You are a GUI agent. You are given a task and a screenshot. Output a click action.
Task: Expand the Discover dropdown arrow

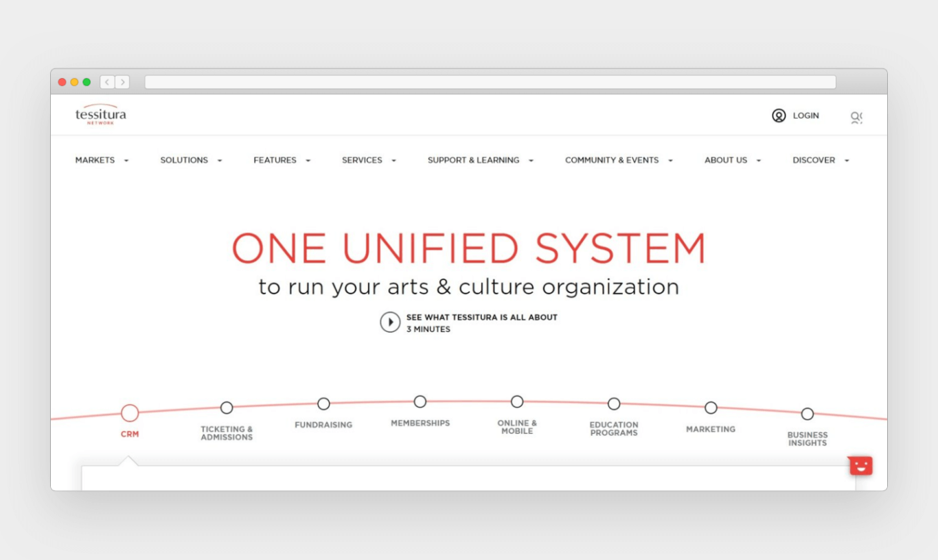tap(847, 161)
